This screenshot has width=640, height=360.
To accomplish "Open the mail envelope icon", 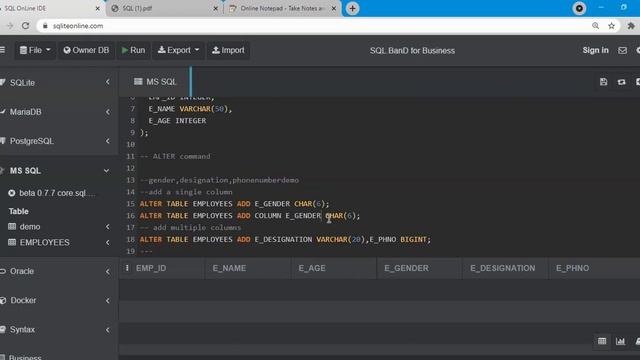I will pos(622,51).
